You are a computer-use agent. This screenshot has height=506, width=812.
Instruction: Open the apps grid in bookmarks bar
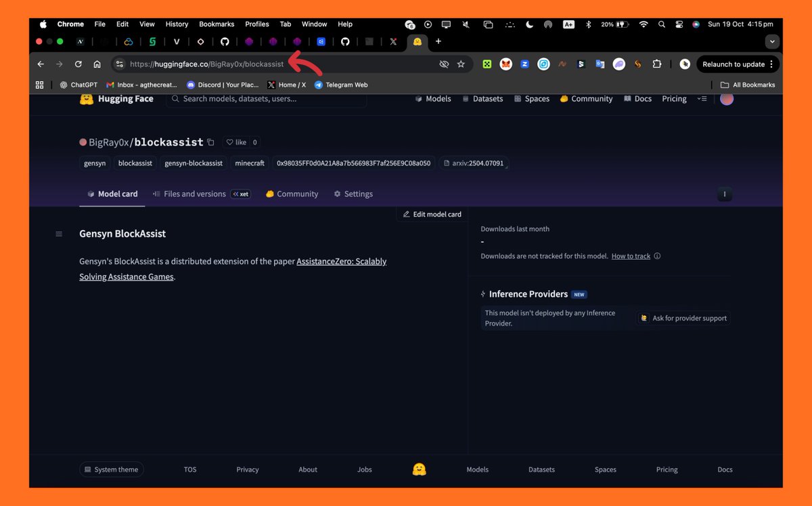tap(39, 85)
